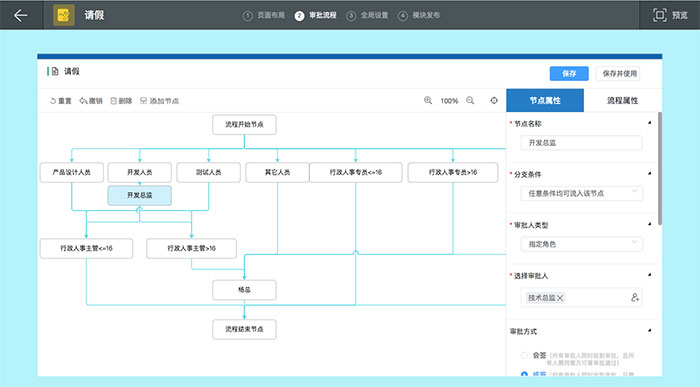Click the step 4 circle for 模块发布

click(x=403, y=16)
